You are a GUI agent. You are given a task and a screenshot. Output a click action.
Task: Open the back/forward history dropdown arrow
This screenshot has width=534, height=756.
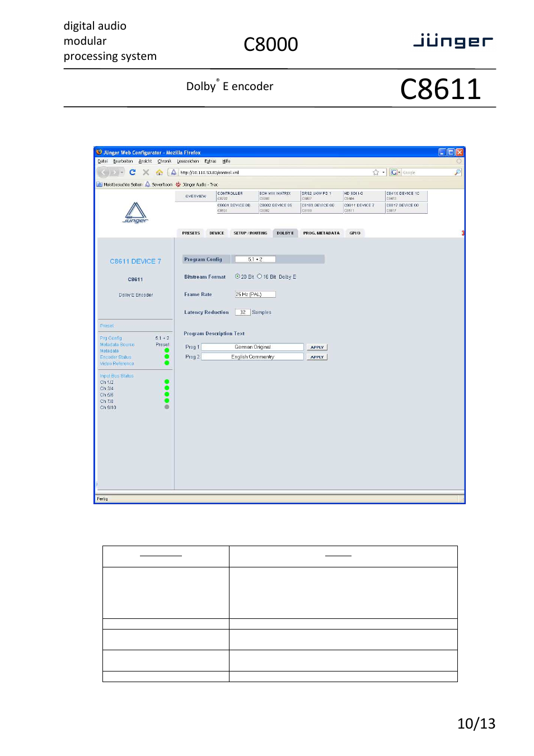point(122,172)
